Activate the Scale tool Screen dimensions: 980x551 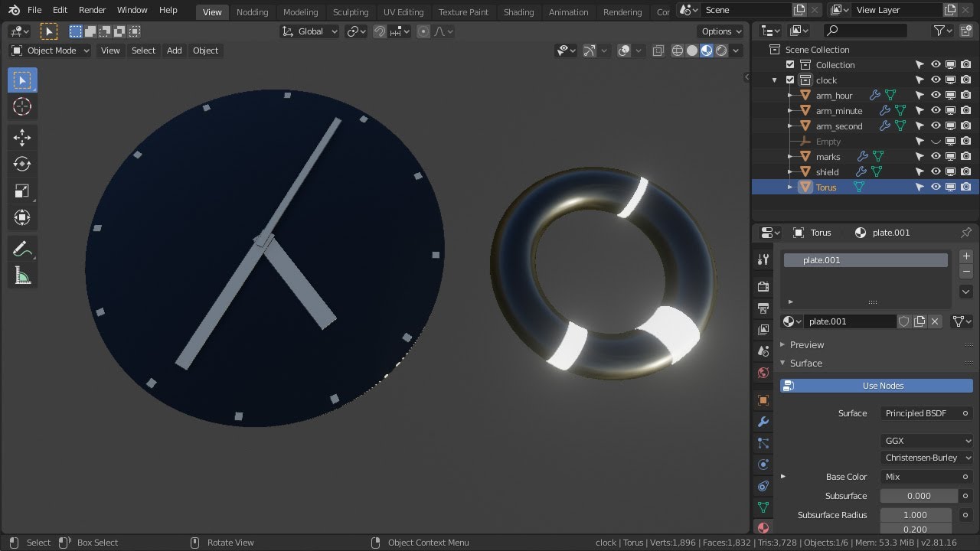(22, 191)
